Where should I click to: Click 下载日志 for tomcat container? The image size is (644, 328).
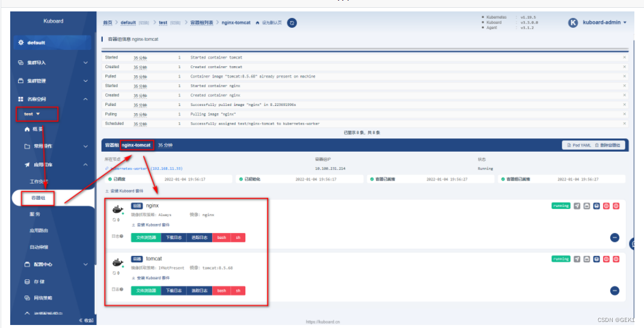tap(174, 291)
